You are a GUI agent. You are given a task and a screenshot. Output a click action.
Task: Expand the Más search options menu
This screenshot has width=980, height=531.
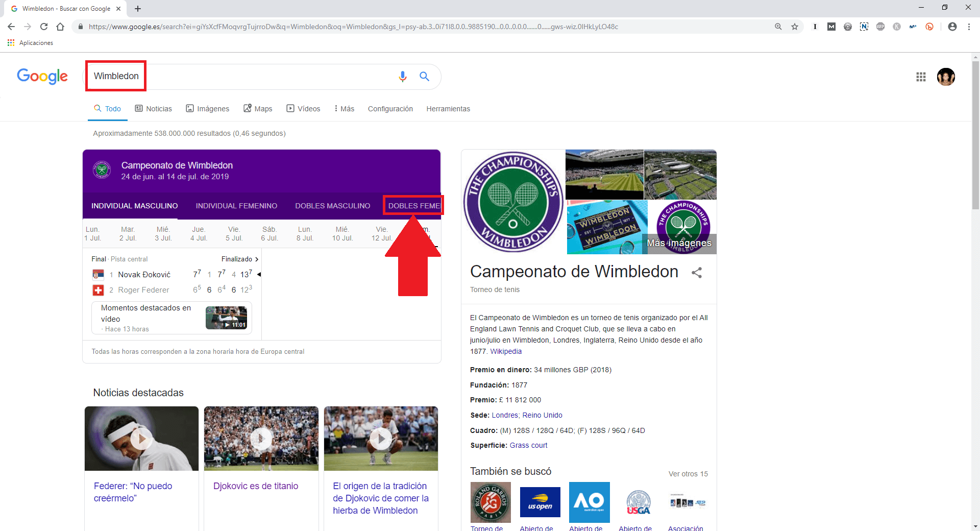[345, 109]
